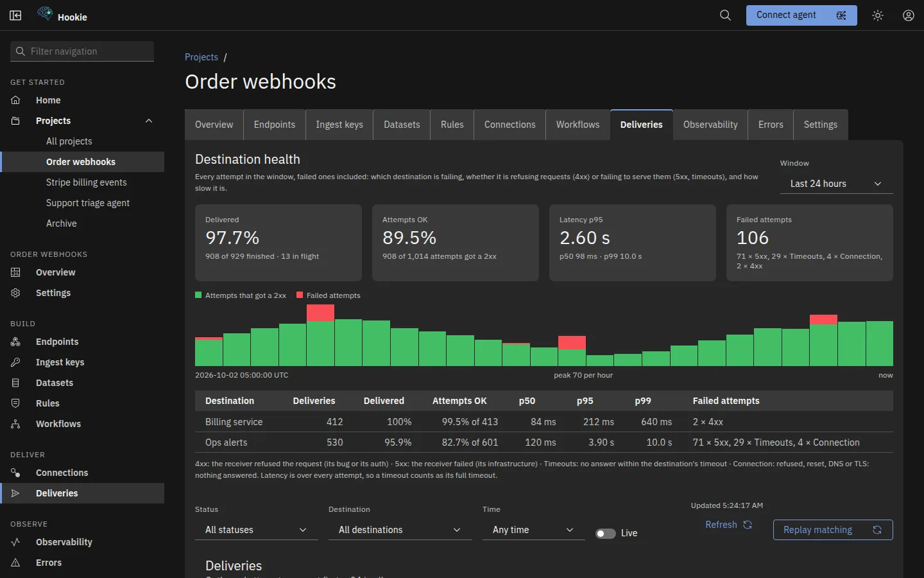Click the Home house icon
924x578 pixels.
click(15, 100)
